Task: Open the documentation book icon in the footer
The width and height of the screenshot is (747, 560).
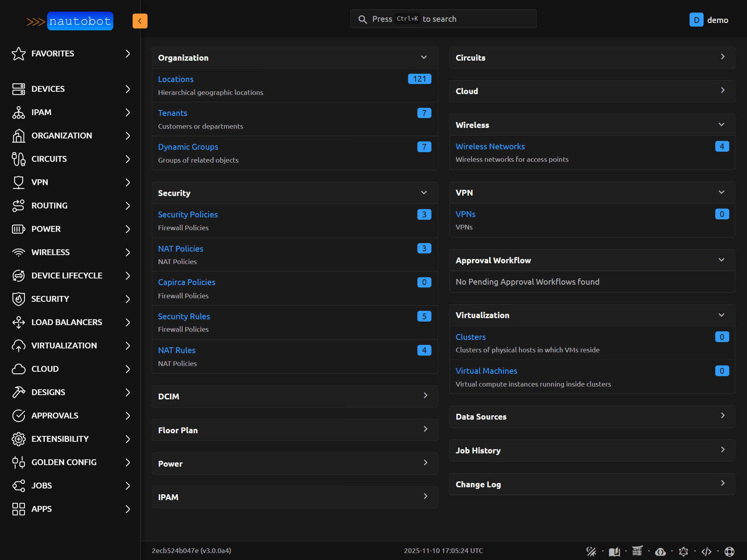Action: click(614, 551)
